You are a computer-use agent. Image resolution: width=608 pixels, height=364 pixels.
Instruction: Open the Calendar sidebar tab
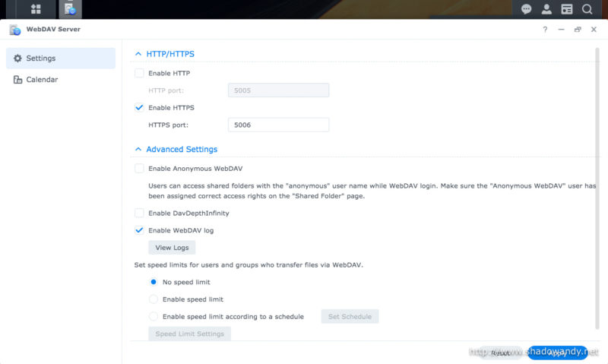point(61,80)
